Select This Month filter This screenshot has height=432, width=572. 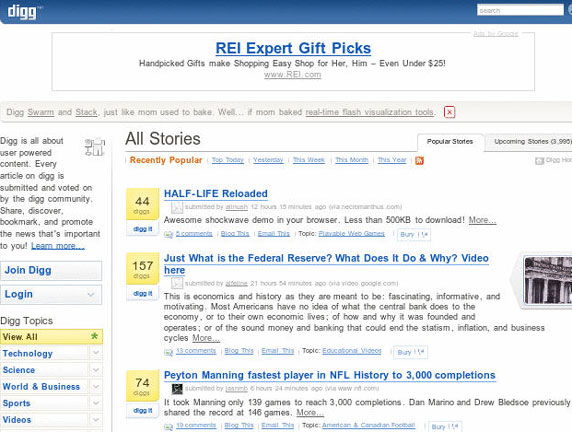point(352,160)
